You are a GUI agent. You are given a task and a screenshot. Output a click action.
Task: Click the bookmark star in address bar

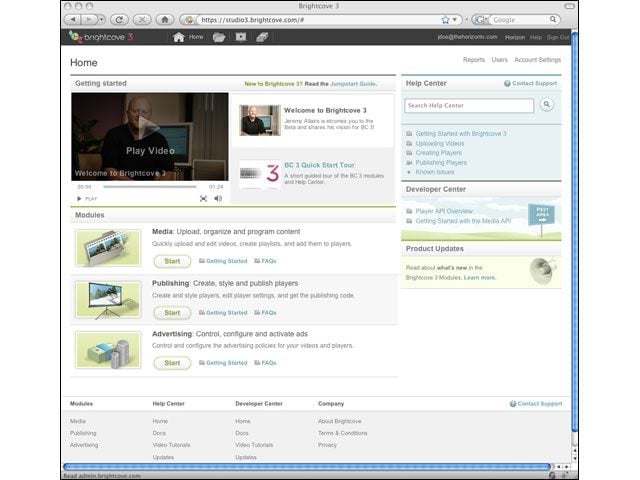[445, 20]
